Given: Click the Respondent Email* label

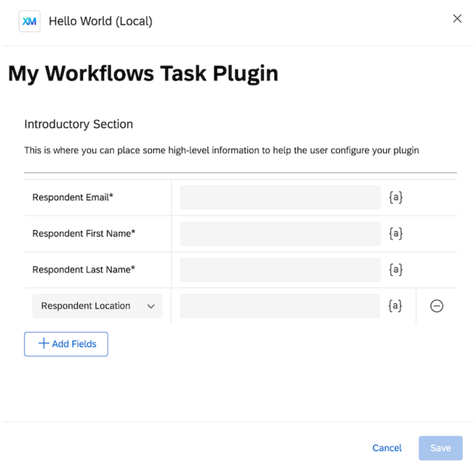Looking at the screenshot, I should tap(73, 197).
